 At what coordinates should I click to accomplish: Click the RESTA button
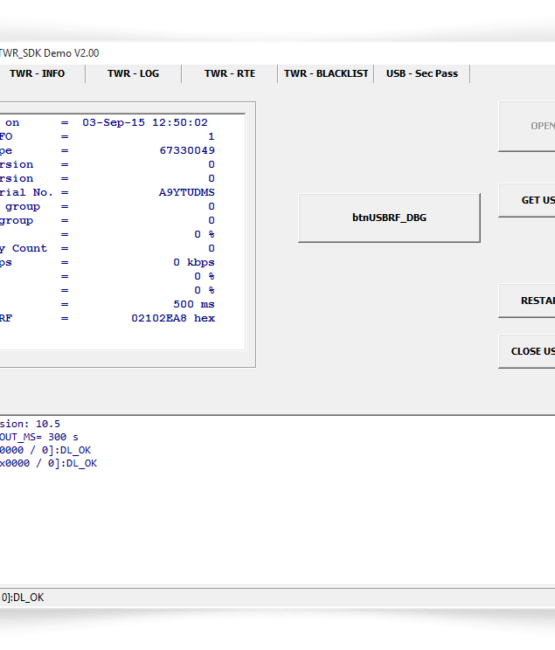(527, 301)
